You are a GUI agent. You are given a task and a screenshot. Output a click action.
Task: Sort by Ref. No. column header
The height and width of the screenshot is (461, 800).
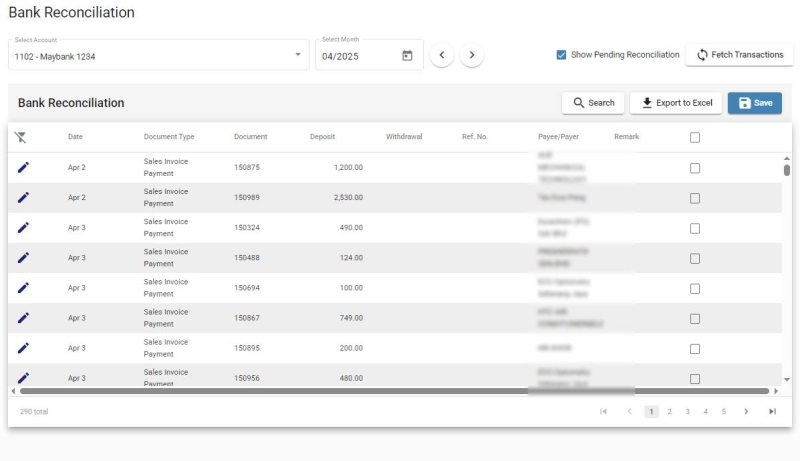click(x=475, y=137)
